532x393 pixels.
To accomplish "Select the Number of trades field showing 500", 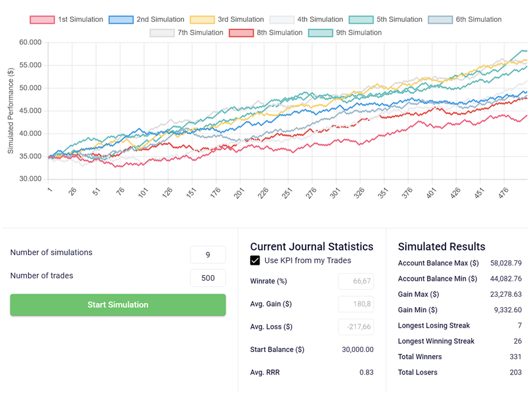I will (x=207, y=278).
